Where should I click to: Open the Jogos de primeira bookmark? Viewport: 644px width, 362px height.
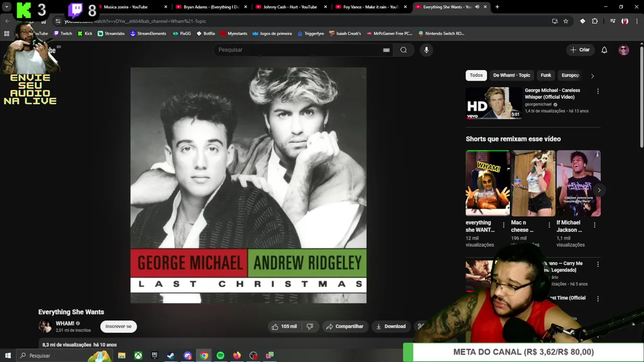272,34
